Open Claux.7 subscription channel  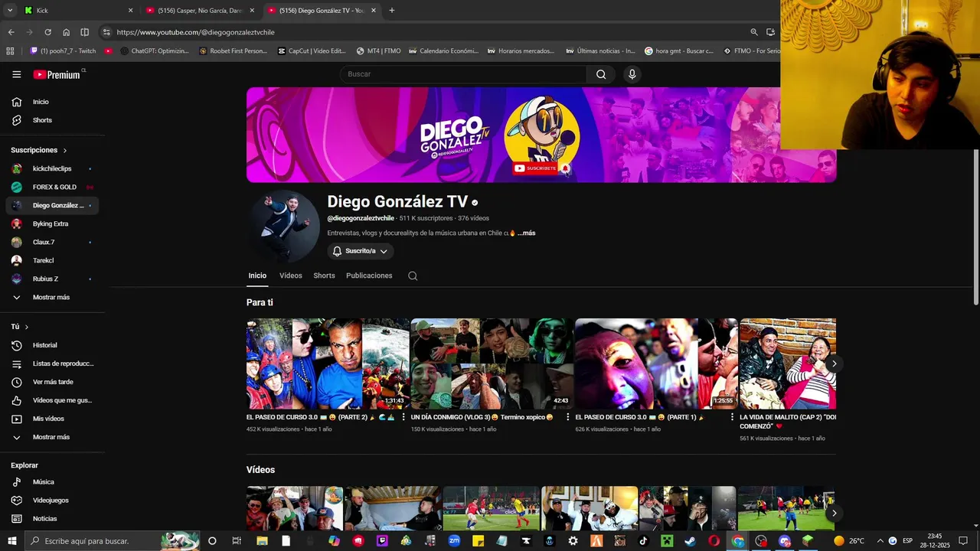click(x=52, y=242)
